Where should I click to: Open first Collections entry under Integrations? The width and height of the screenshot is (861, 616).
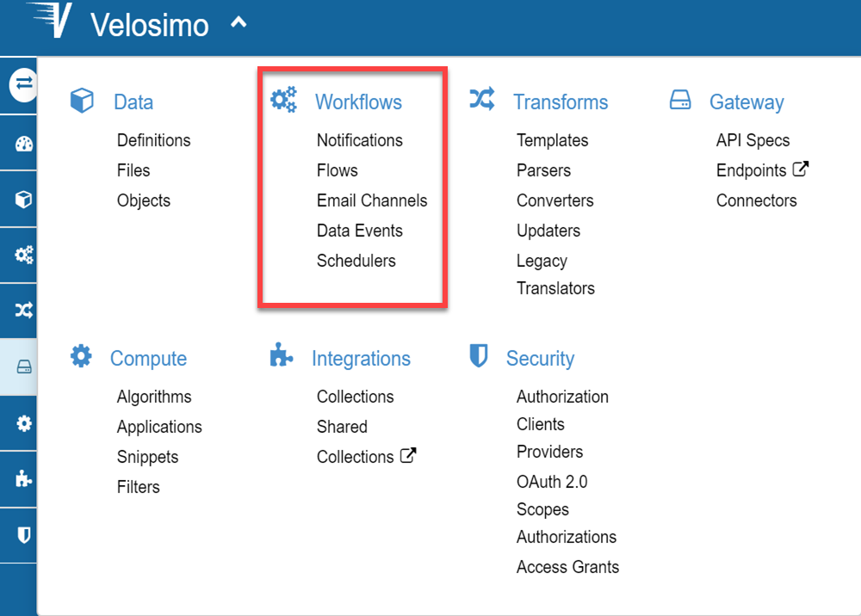pos(356,397)
